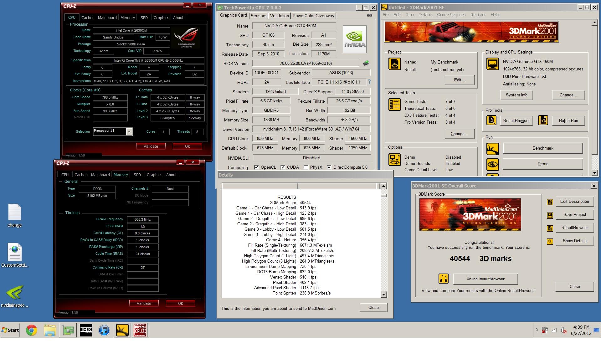Open the nvidiaInspec... desktop shortcut
The height and width of the screenshot is (364, 601).
pyautogui.click(x=15, y=296)
